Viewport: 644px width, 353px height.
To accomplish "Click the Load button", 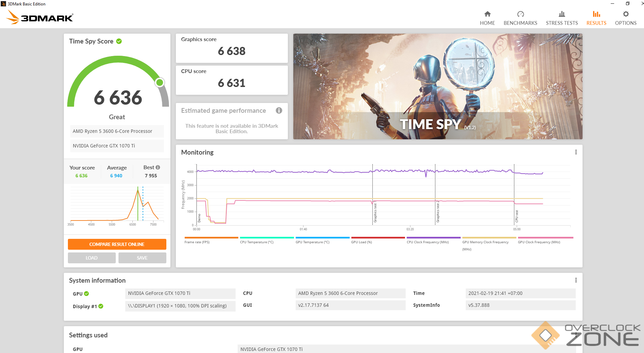I will click(92, 258).
